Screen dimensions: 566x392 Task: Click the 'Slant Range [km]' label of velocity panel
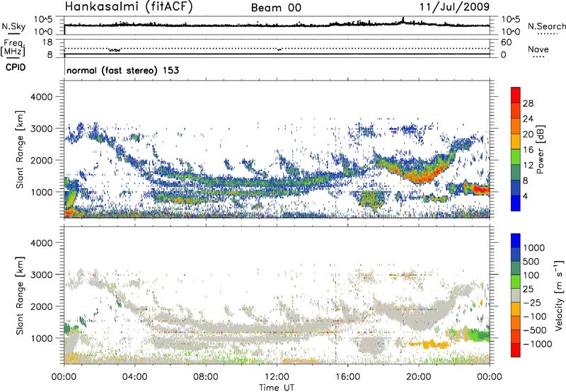pos(20,296)
